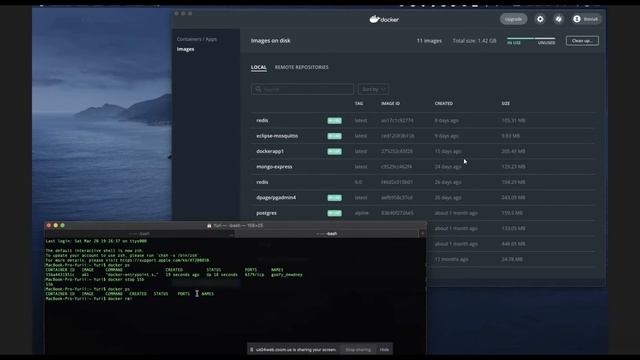This screenshot has height=360, width=640.
Task: Click the '11 images' count label
Action: click(x=429, y=41)
